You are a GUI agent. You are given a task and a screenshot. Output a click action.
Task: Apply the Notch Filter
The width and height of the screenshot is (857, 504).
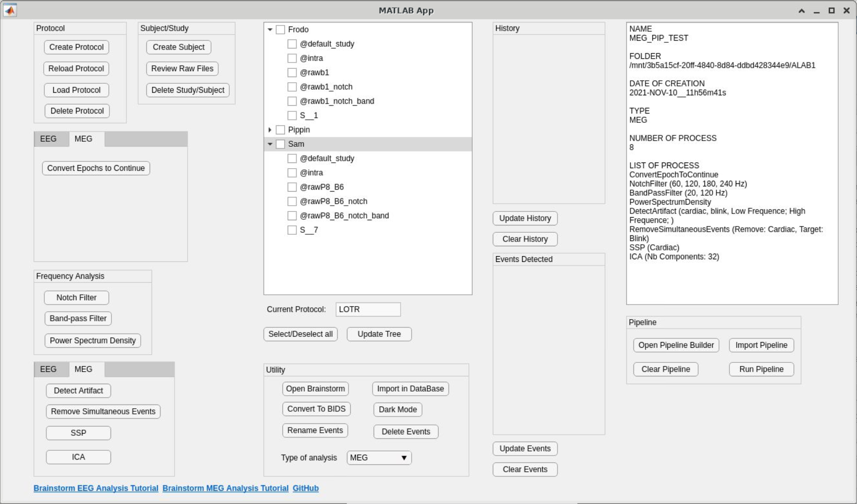(x=76, y=297)
